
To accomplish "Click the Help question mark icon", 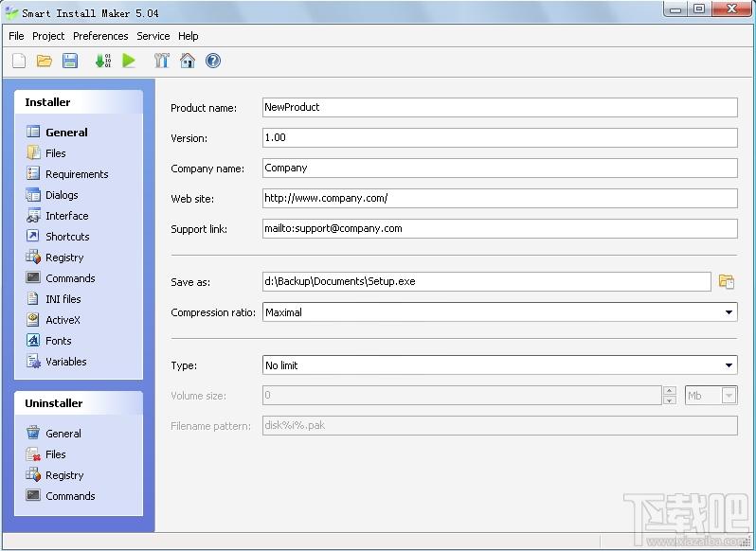I will (x=213, y=61).
